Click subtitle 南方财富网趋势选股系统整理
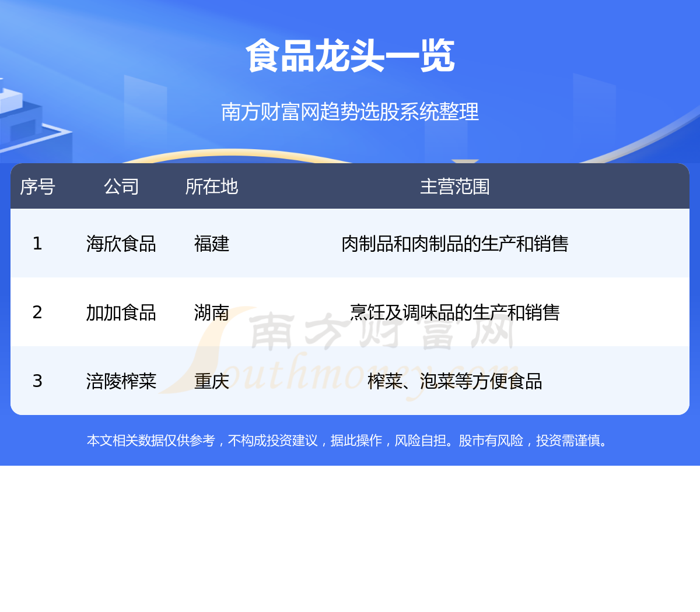Screen dimensions: 700x612 pyautogui.click(x=350, y=111)
